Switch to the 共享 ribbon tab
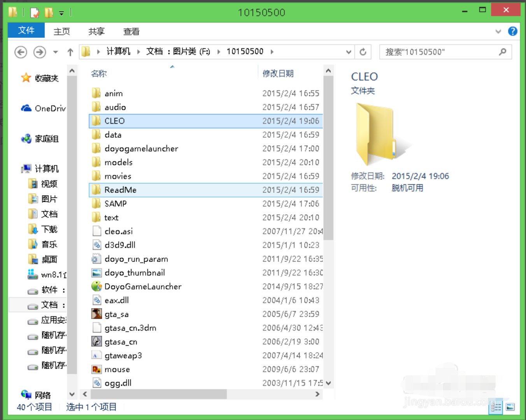 coord(96,31)
